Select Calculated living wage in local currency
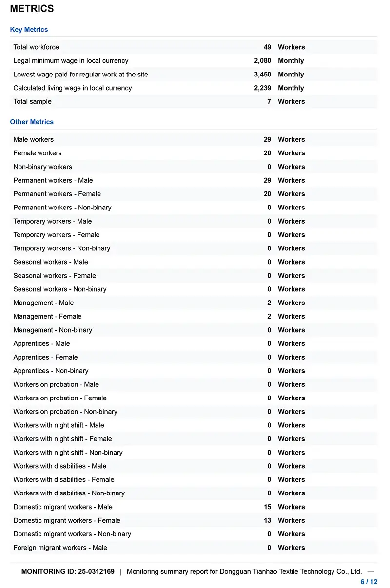 click(x=73, y=88)
